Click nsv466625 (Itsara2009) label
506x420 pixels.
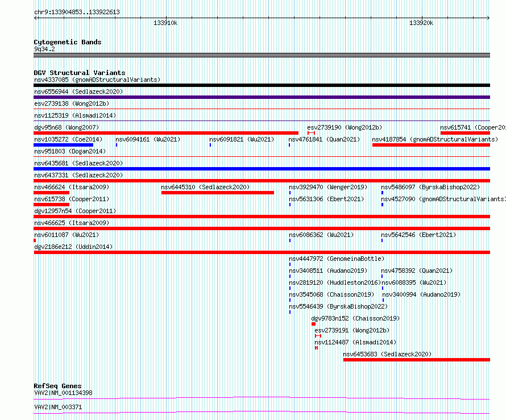[72, 223]
